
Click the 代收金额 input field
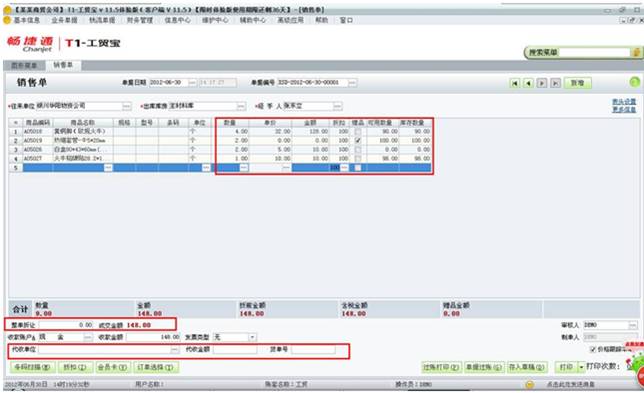(235, 350)
